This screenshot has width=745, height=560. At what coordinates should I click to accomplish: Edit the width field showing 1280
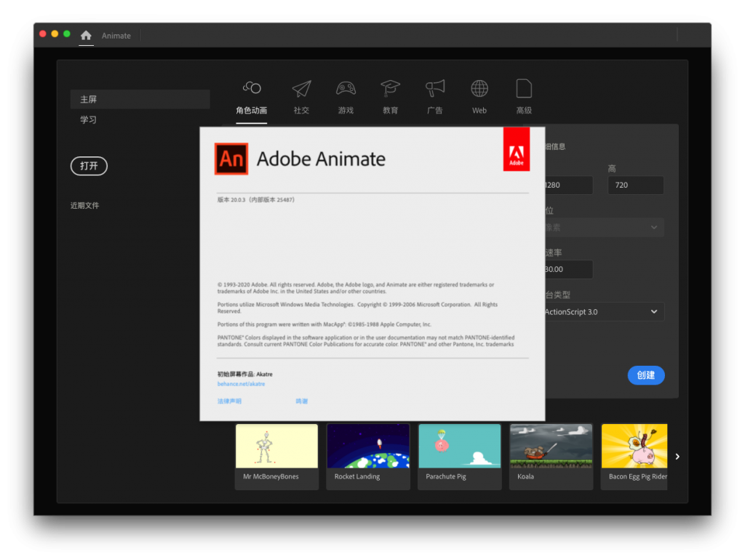coord(569,185)
